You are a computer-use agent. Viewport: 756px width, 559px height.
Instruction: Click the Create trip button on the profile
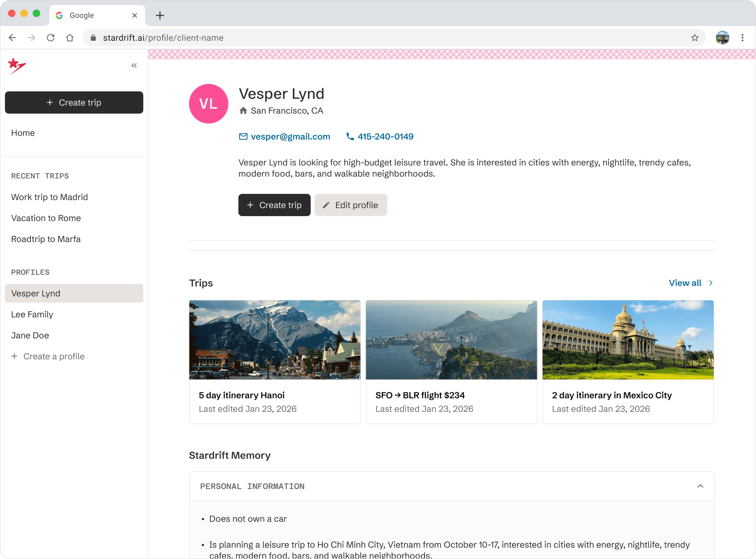[x=274, y=205]
